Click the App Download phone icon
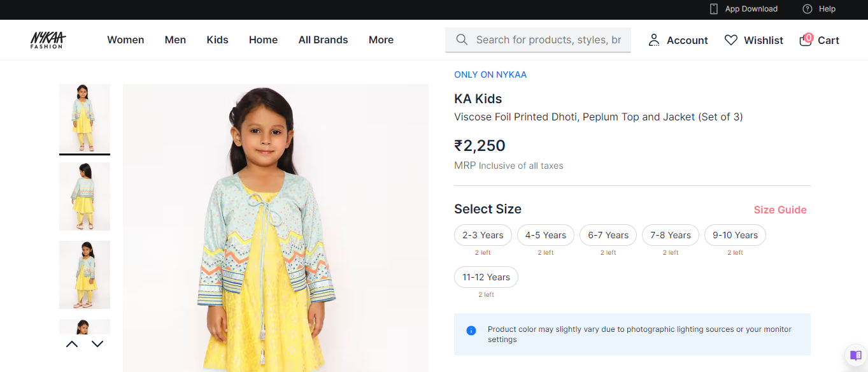Viewport: 868px width, 372px height. click(714, 9)
